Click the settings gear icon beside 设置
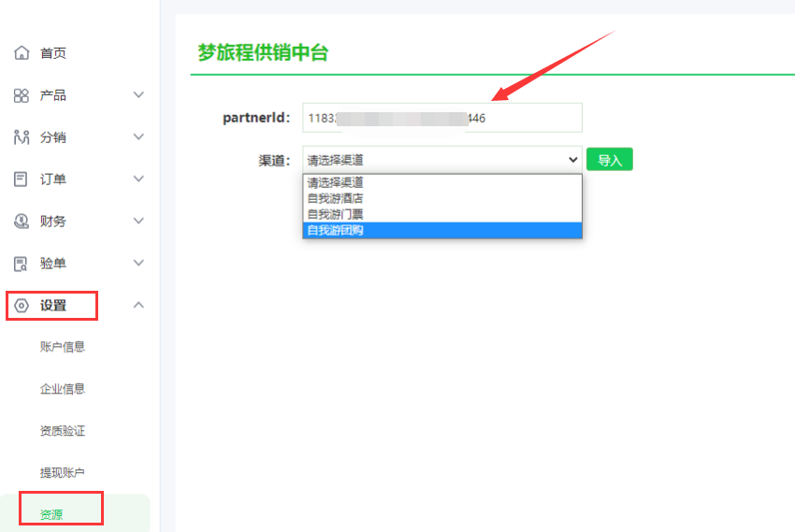795x532 pixels. pos(22,306)
